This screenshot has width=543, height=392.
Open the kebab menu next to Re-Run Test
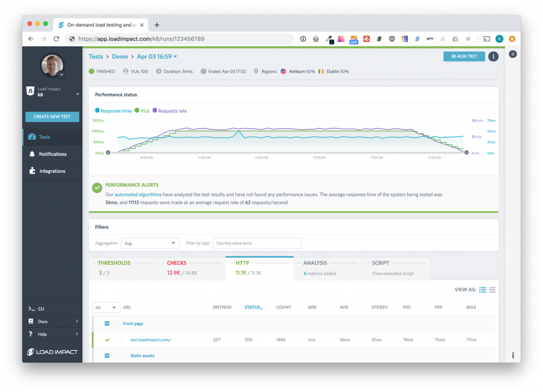point(493,56)
